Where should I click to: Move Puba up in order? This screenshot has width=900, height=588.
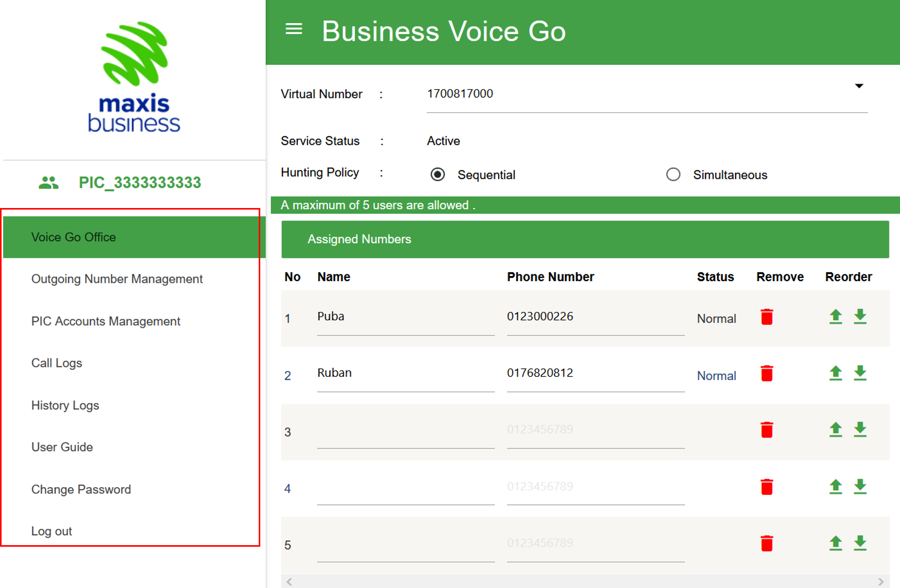point(836,317)
